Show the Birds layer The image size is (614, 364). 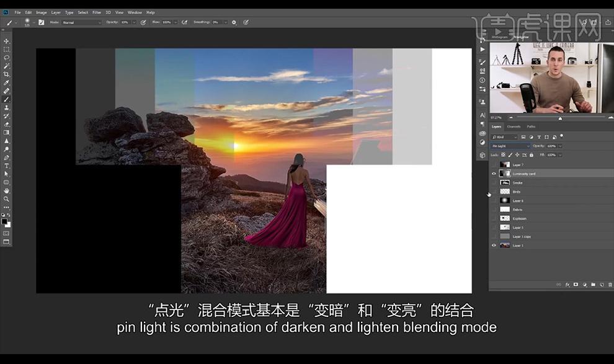[494, 192]
